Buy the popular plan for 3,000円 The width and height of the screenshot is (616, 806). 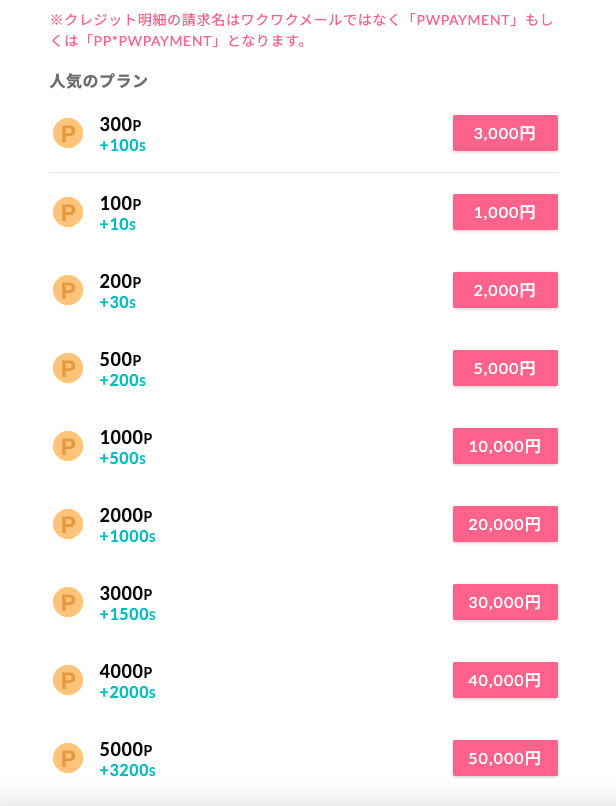pyautogui.click(x=505, y=133)
